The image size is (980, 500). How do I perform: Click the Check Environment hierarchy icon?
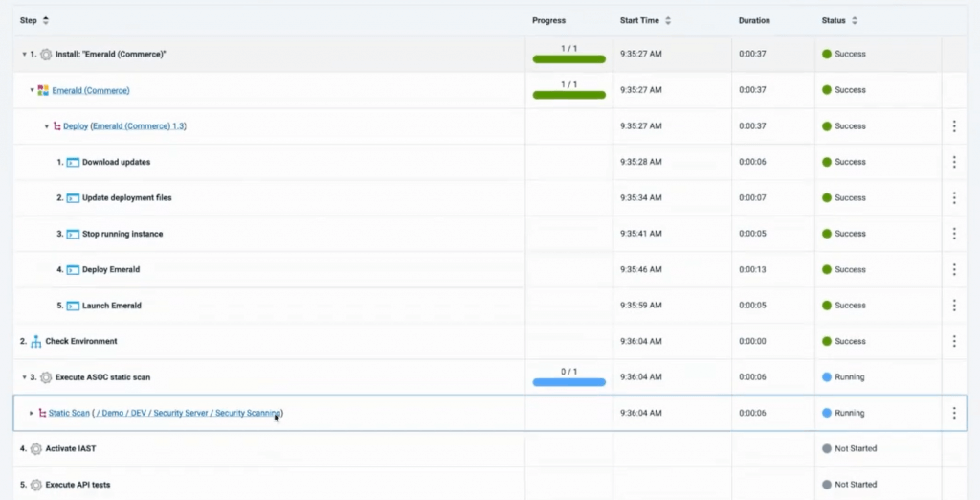click(36, 341)
